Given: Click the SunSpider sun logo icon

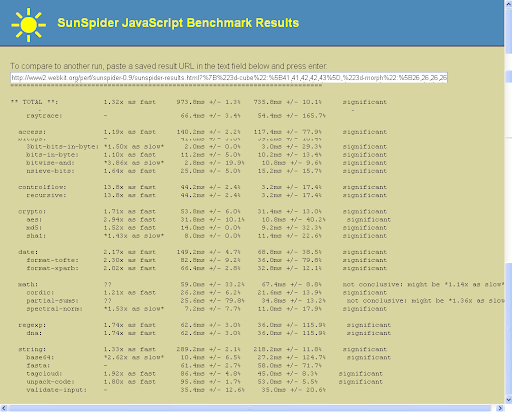Looking at the screenshot, I should click(x=28, y=25).
